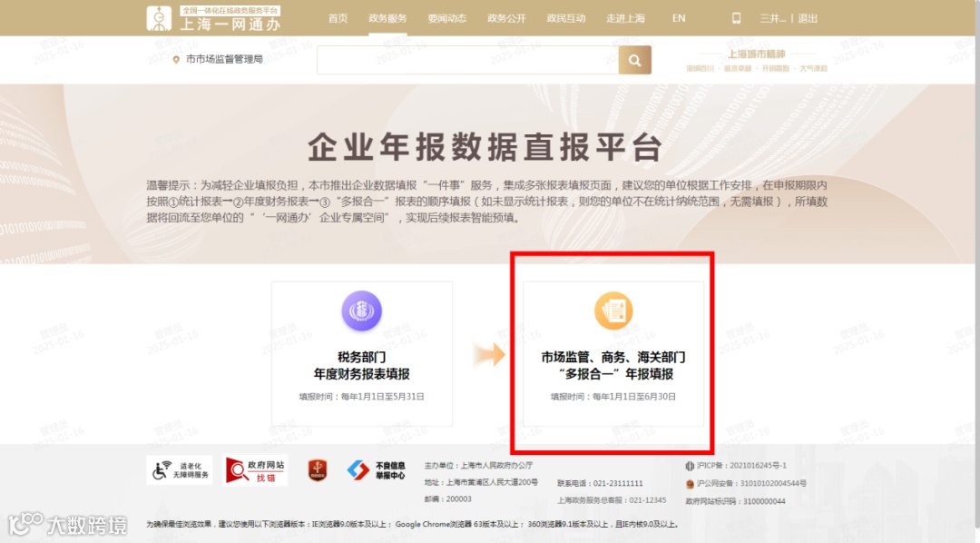The height and width of the screenshot is (543, 980).
Task: Click the location pin beside 市市场监督管理局
Action: [176, 59]
